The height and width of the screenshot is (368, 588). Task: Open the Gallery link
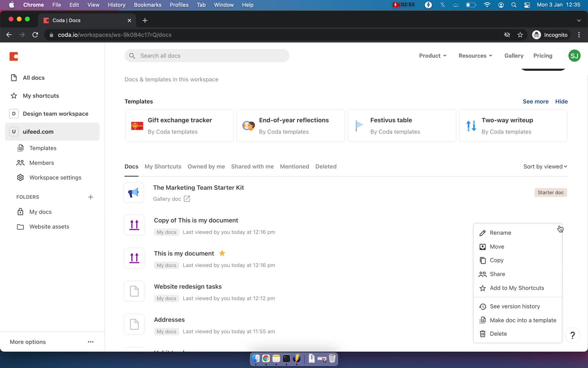[x=514, y=56]
